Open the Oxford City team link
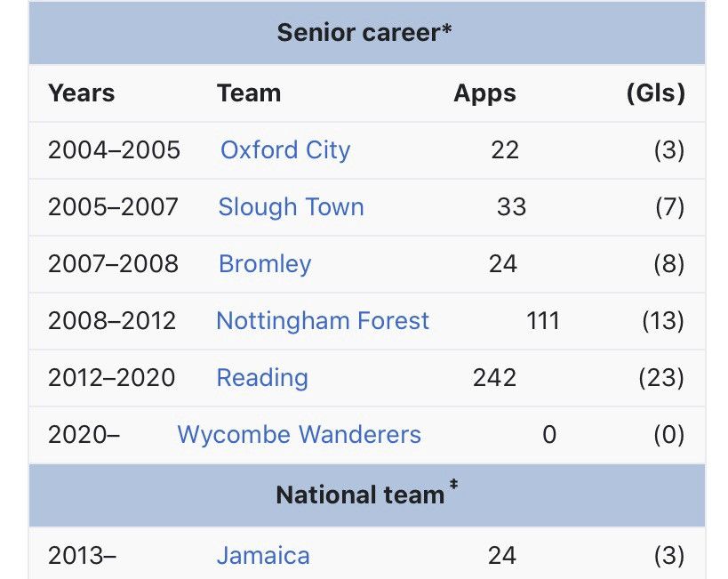Image resolution: width=728 pixels, height=579 pixels. click(285, 150)
